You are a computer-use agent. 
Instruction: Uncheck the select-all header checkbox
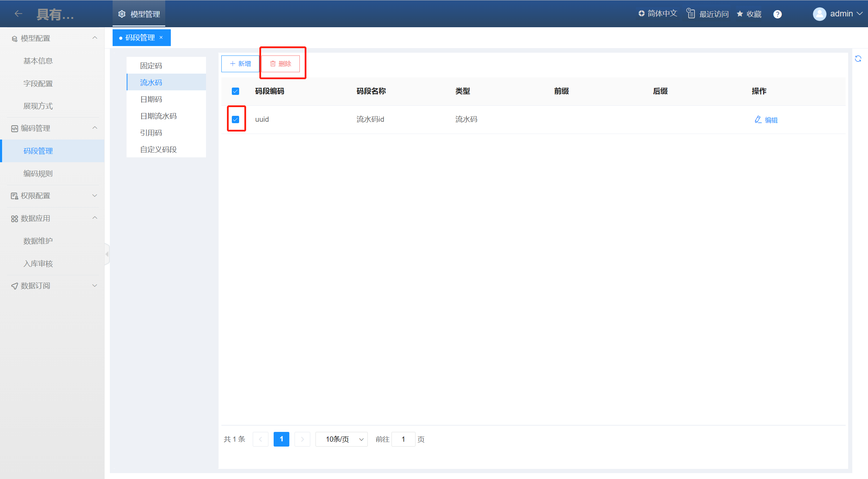click(235, 91)
